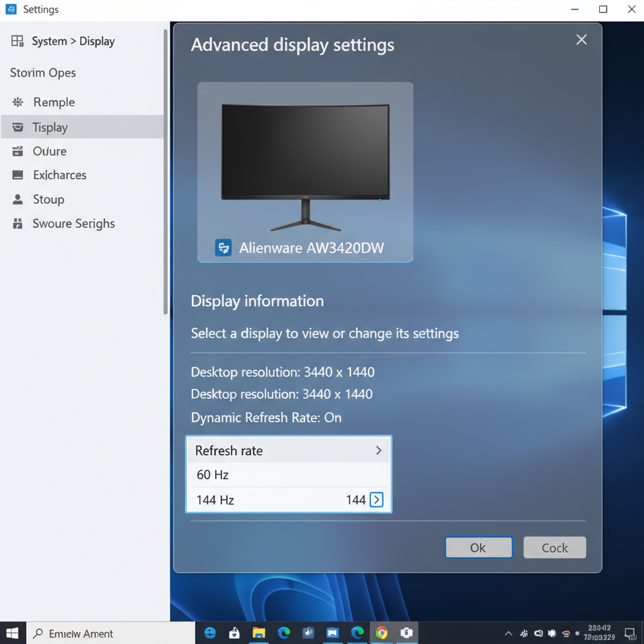Image resolution: width=644 pixels, height=644 pixels.
Task: Close the Advanced display settings dialog
Action: [x=581, y=40]
